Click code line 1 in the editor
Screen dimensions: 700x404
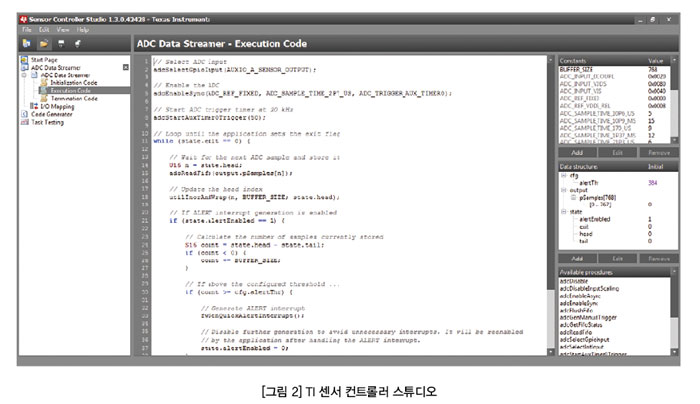tap(190, 62)
